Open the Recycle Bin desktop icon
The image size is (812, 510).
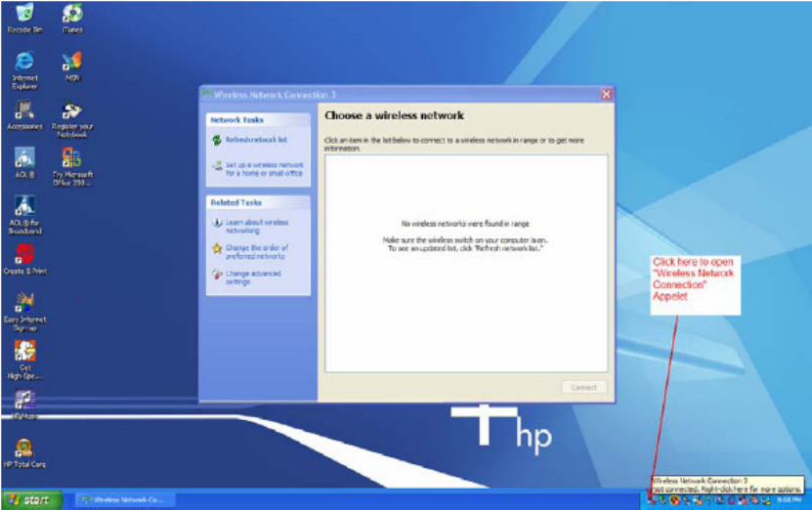(x=24, y=17)
